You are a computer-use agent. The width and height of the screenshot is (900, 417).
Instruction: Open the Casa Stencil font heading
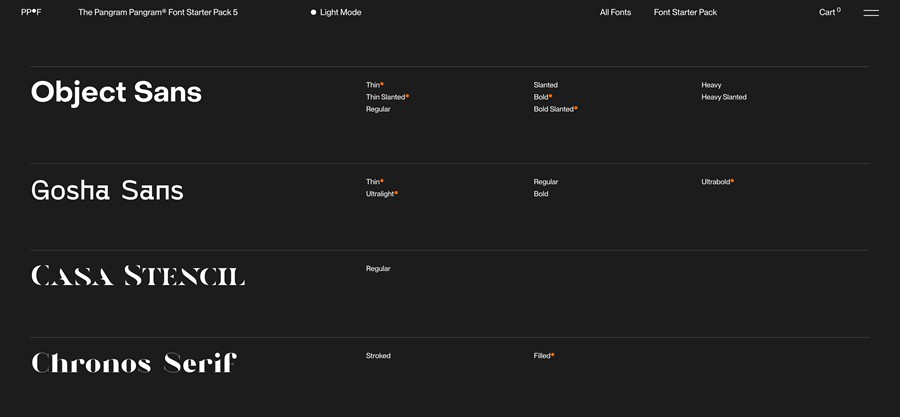[x=138, y=275]
